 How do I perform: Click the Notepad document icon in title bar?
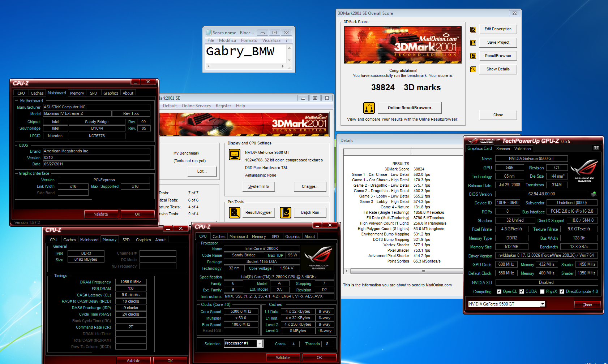coord(209,32)
